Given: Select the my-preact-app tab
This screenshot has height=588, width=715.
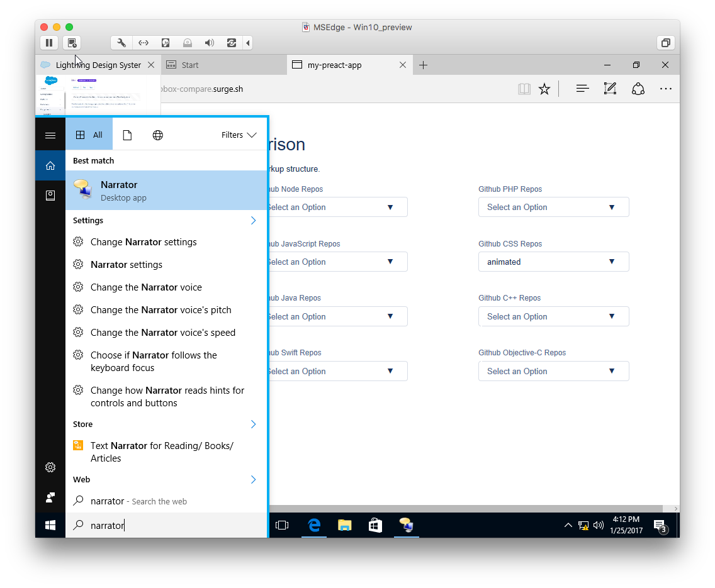Looking at the screenshot, I should (x=349, y=65).
